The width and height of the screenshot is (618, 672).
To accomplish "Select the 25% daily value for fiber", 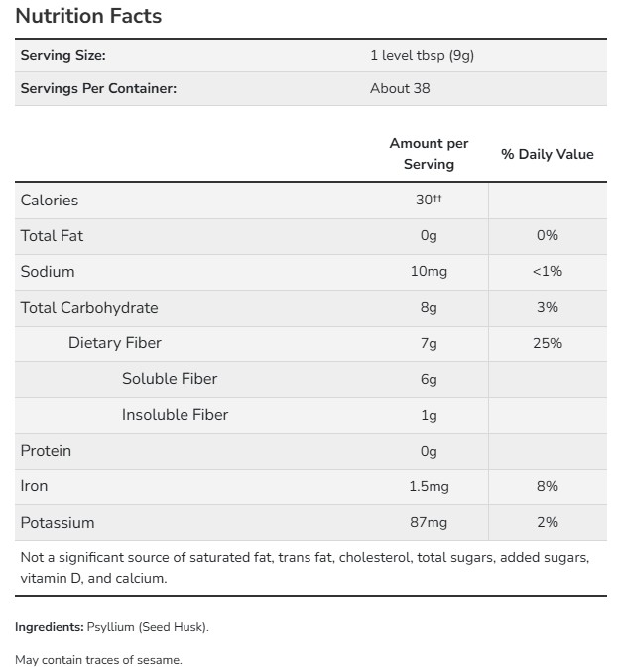I will click(x=547, y=343).
